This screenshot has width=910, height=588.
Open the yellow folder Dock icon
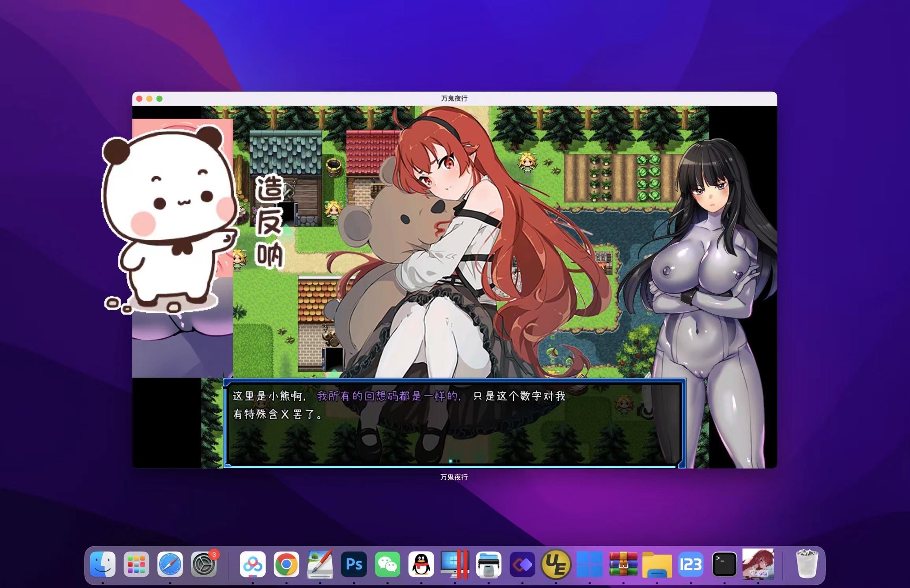[x=657, y=564]
